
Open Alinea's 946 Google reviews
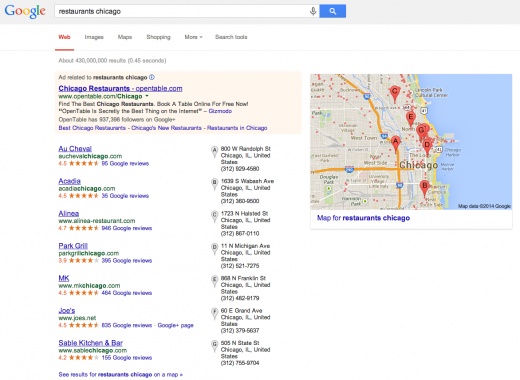[127, 228]
